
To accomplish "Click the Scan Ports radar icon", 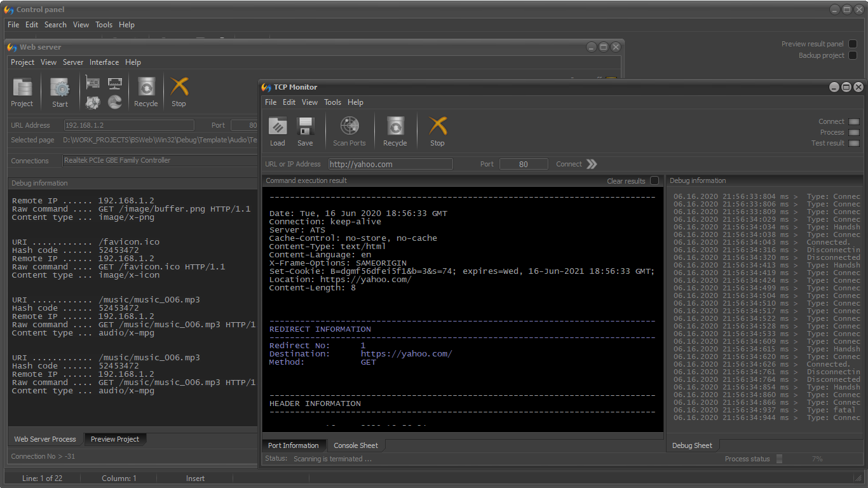I will 349,127.
